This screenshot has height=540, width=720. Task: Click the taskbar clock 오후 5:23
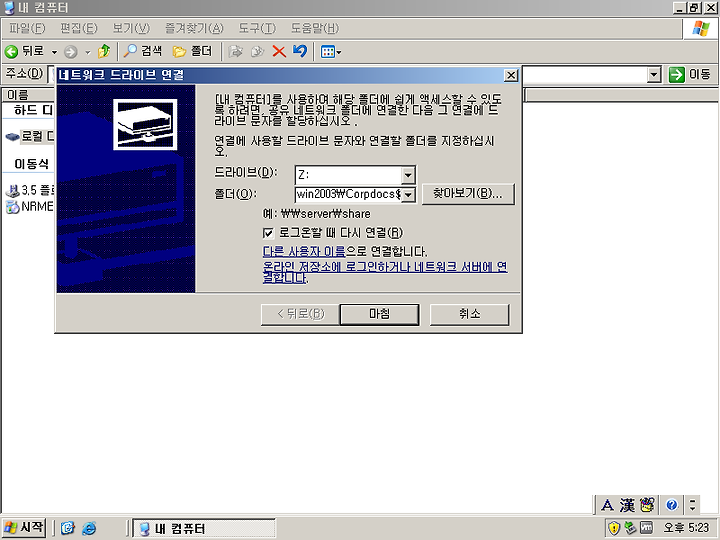click(x=686, y=528)
